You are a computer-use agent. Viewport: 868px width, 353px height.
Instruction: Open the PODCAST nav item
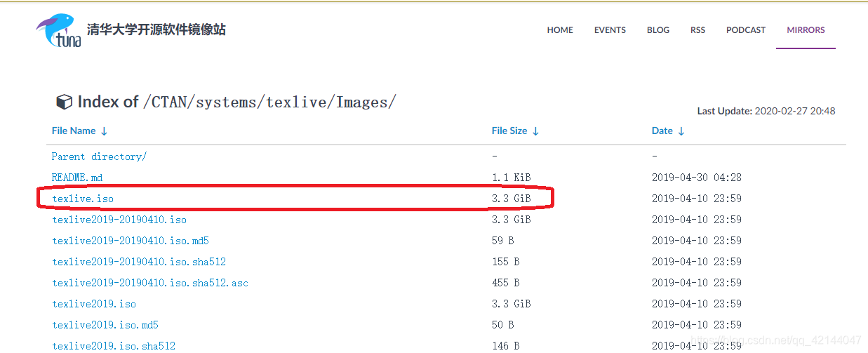click(746, 30)
